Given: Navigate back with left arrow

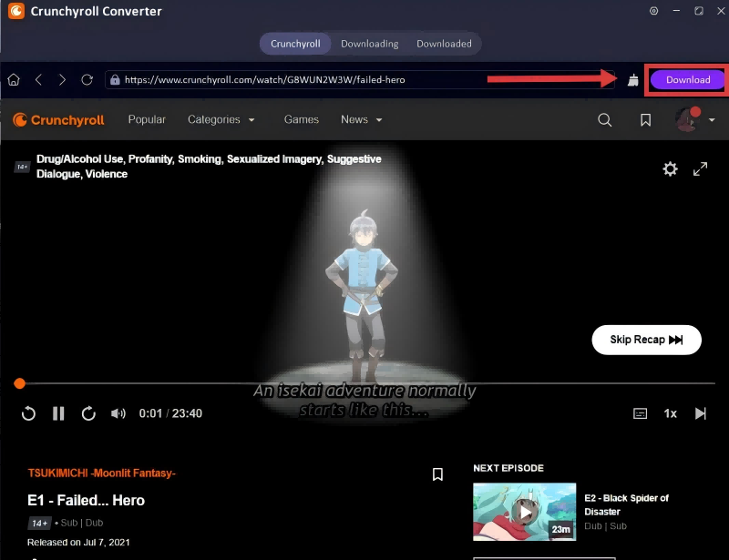Looking at the screenshot, I should pyautogui.click(x=38, y=80).
